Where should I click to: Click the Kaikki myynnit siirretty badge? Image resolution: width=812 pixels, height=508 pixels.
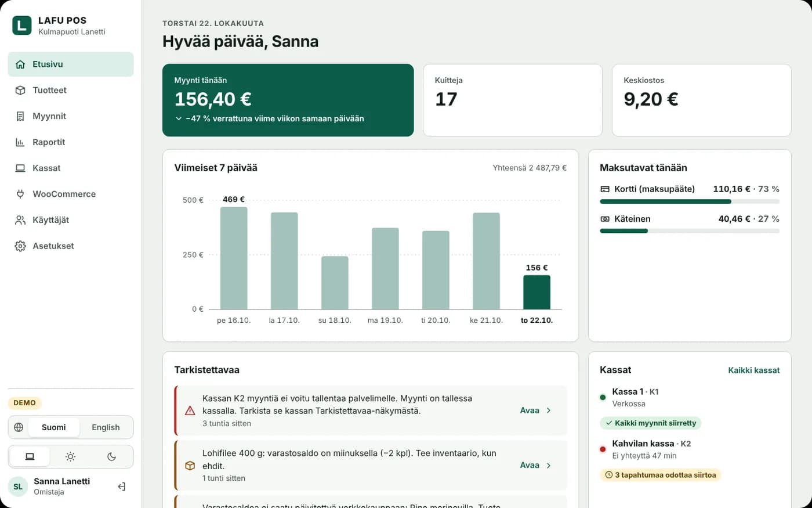tap(650, 423)
